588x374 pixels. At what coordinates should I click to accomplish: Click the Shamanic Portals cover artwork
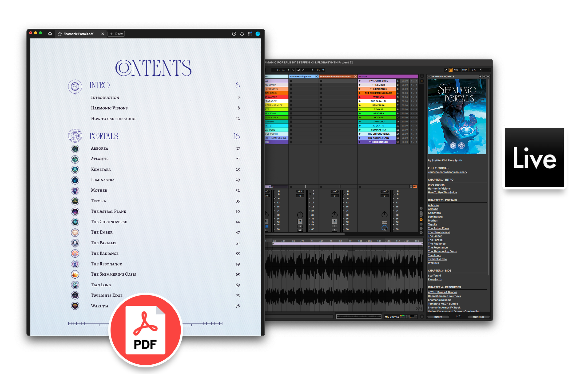coord(457,117)
